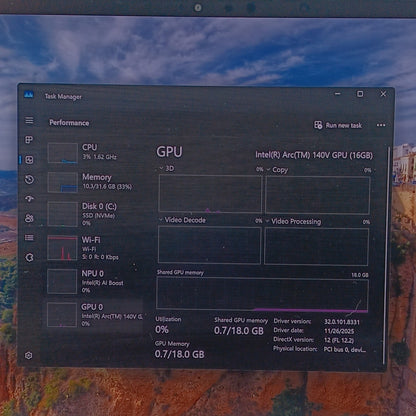Select the Performance page icon
Image resolution: width=416 pixels, height=416 pixels.
(29, 160)
